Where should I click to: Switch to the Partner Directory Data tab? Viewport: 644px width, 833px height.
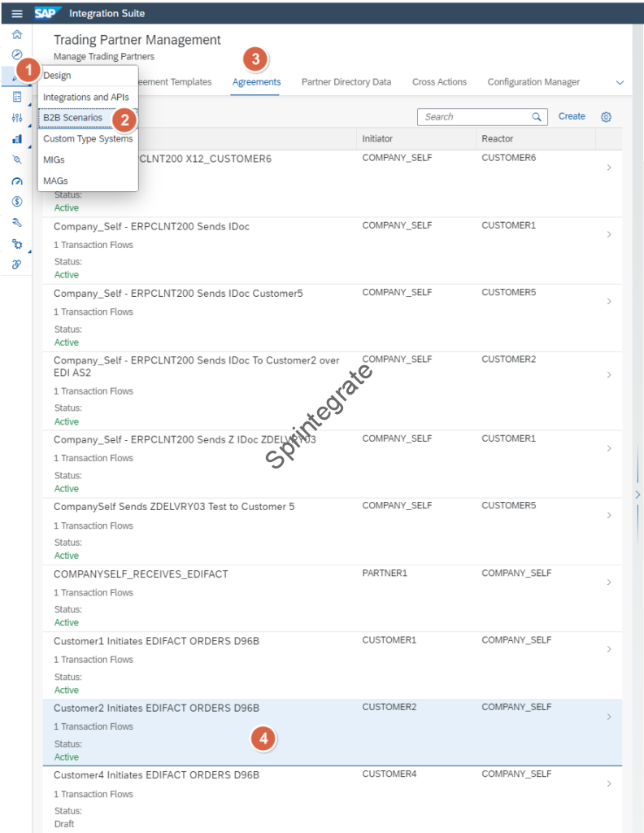tap(346, 82)
